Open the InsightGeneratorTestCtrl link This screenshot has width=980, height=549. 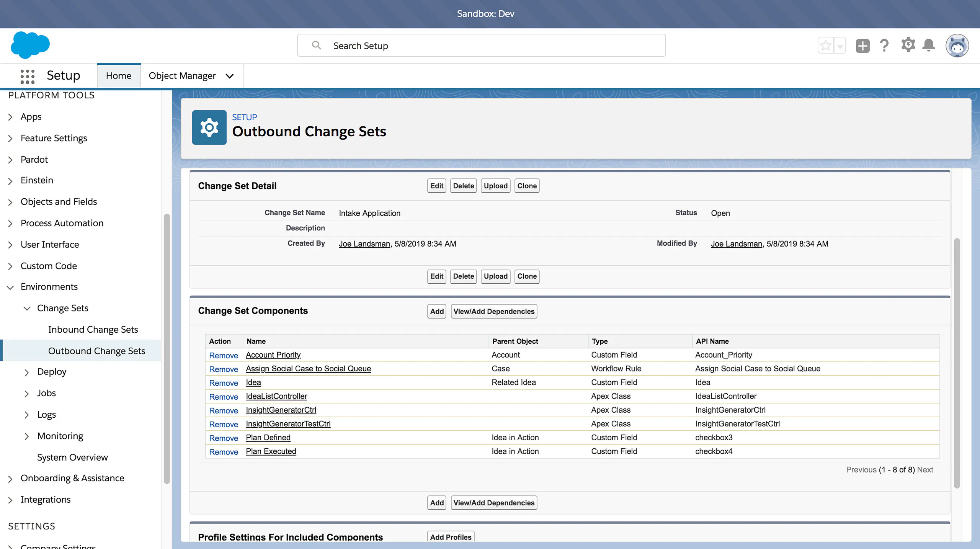(288, 424)
